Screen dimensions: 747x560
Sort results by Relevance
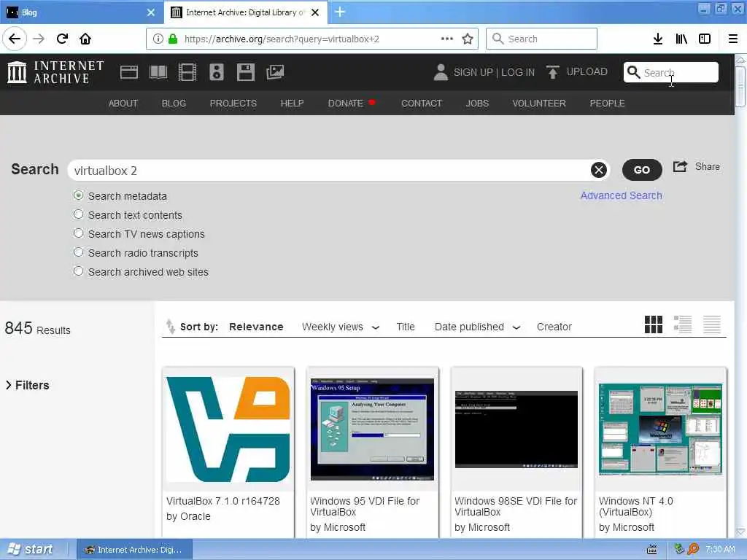[256, 327]
